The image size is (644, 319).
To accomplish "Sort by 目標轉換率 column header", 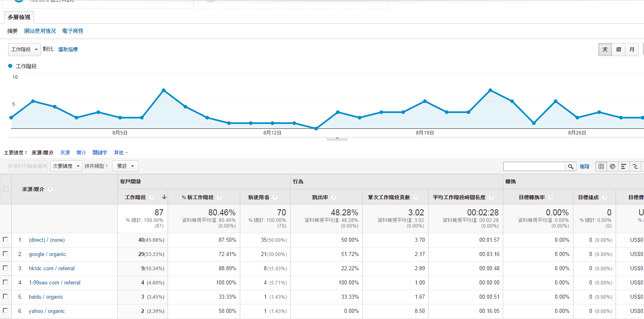I will [x=532, y=197].
